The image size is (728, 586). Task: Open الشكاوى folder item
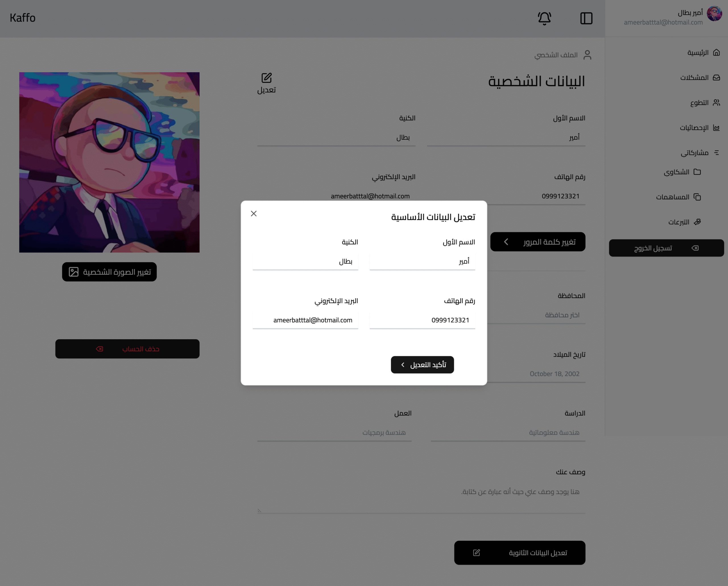682,172
